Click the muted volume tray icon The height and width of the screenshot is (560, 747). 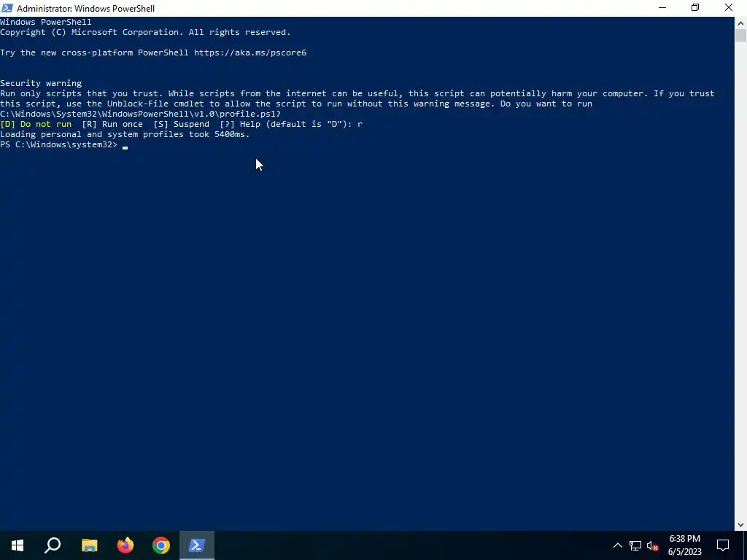(653, 545)
